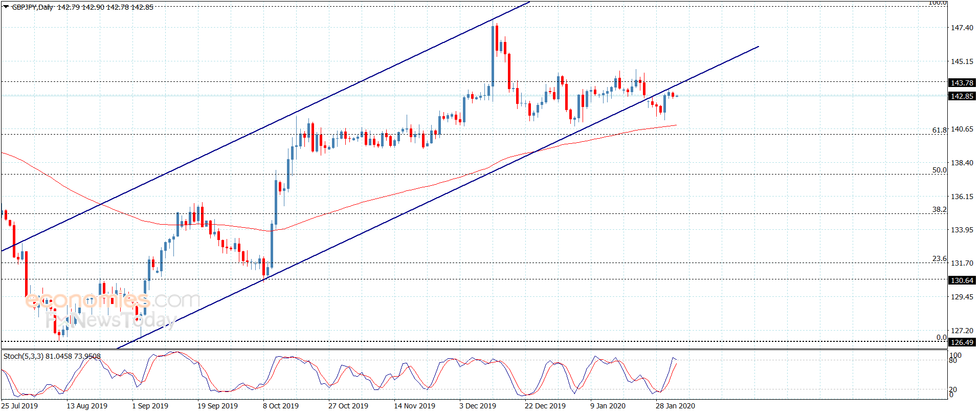Image resolution: width=980 pixels, height=413 pixels.
Task: Click the 8 Oct 2019 date label
Action: click(281, 406)
